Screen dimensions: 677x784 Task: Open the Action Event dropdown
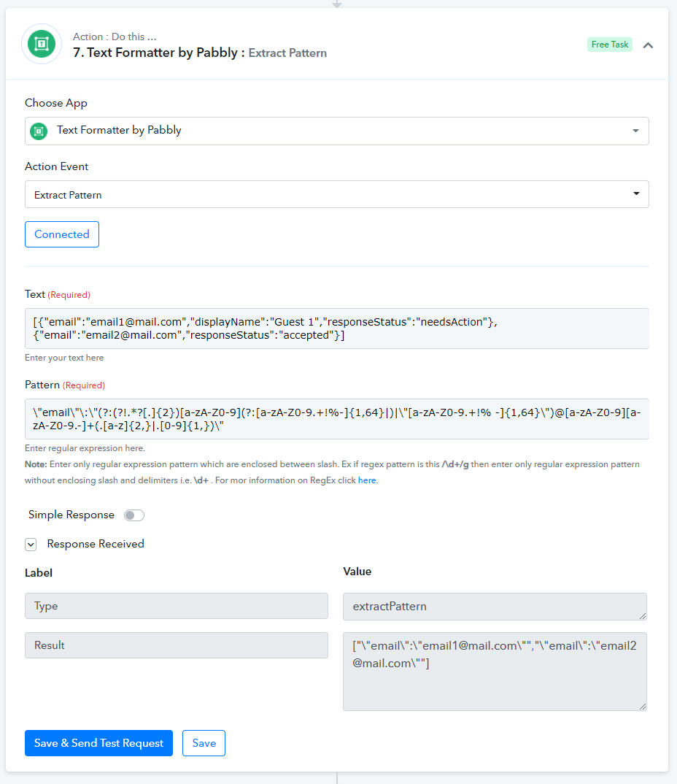[336, 195]
